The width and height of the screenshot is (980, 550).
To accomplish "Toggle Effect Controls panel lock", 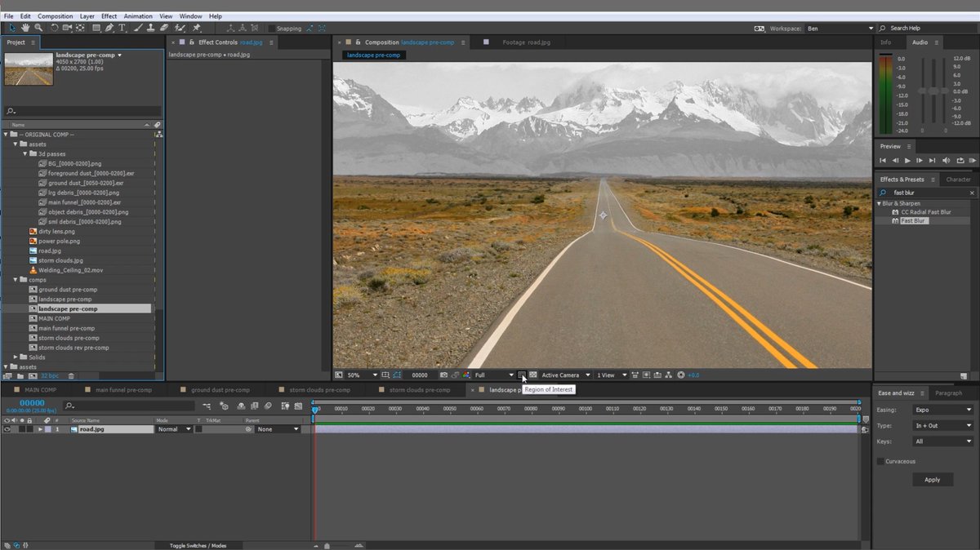I will 192,42.
